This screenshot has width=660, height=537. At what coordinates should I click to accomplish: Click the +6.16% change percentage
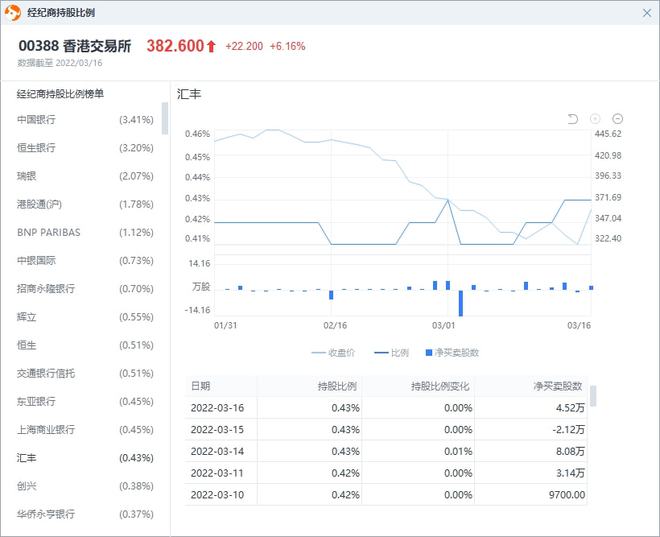287,46
